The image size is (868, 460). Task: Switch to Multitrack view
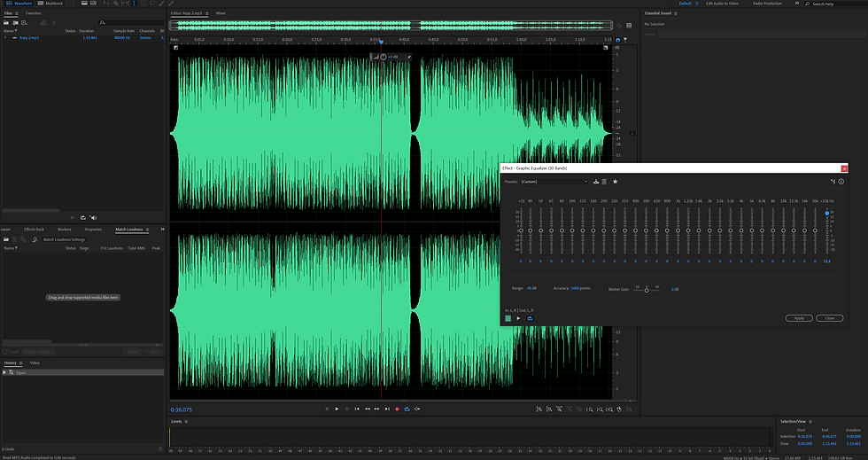50,4
